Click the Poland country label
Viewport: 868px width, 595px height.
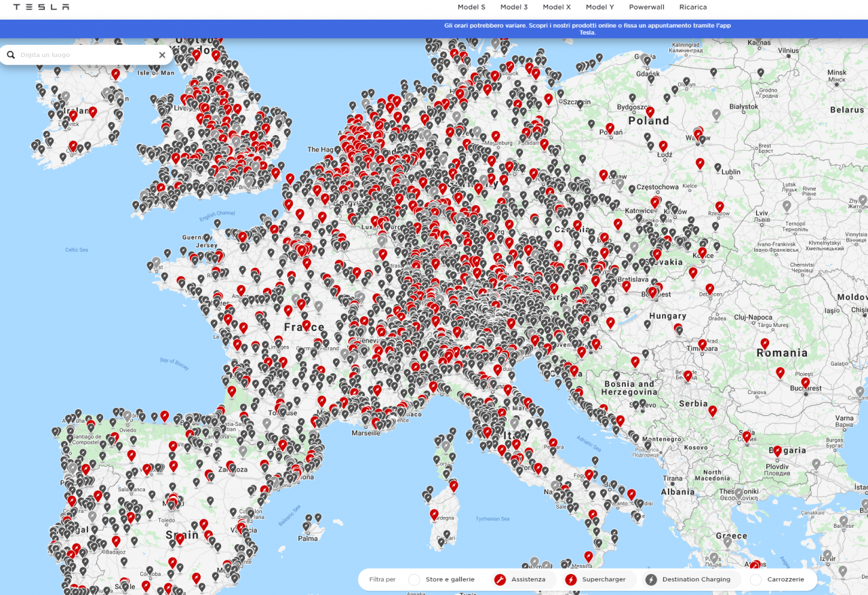click(649, 121)
